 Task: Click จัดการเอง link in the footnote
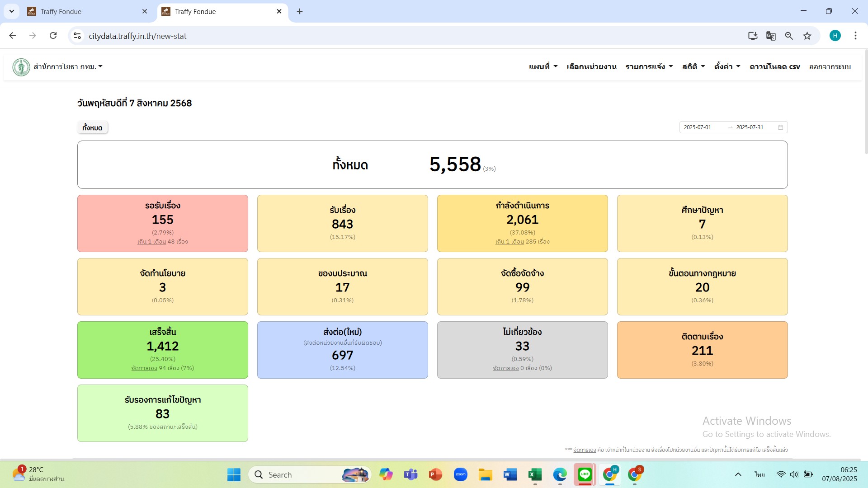[585, 450]
